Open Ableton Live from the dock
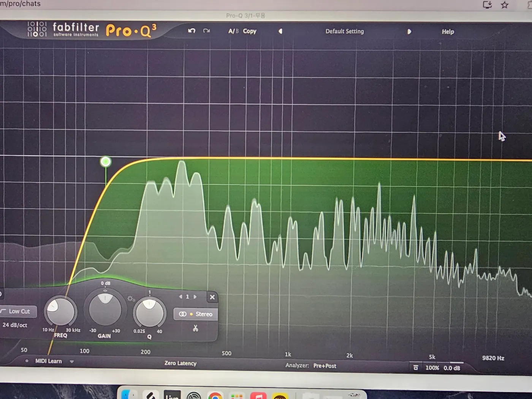532x399 pixels. click(172, 396)
